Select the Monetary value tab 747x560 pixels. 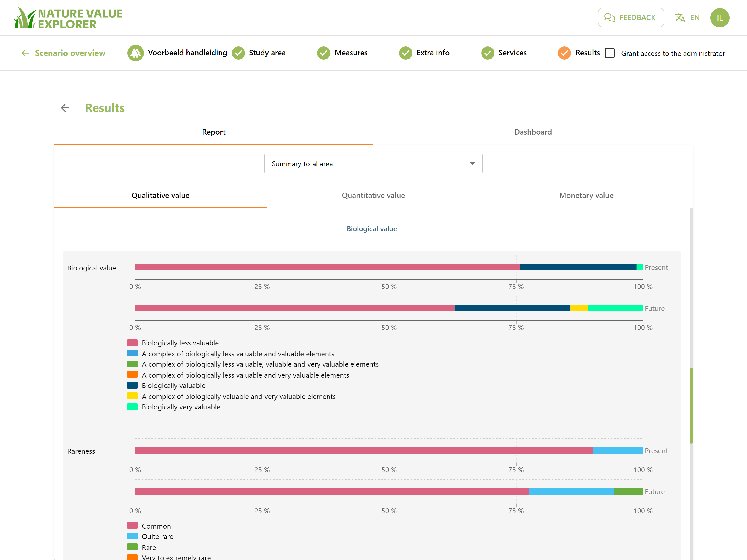click(x=586, y=195)
